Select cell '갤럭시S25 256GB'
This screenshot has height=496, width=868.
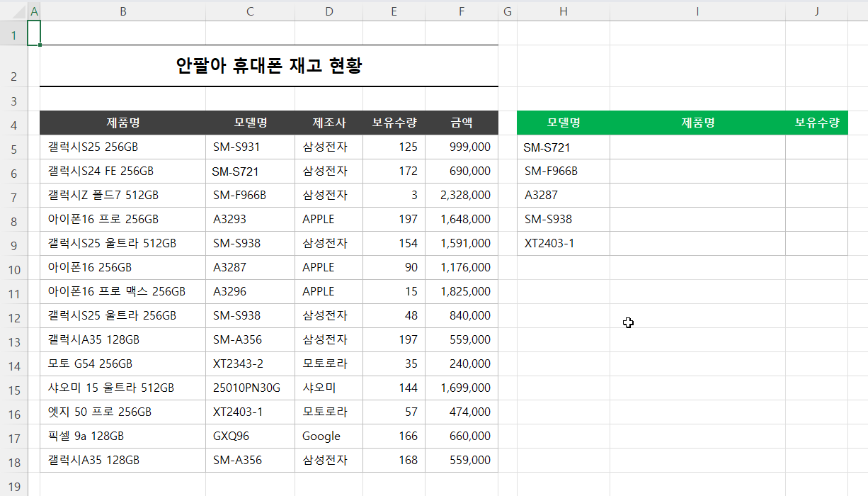123,147
